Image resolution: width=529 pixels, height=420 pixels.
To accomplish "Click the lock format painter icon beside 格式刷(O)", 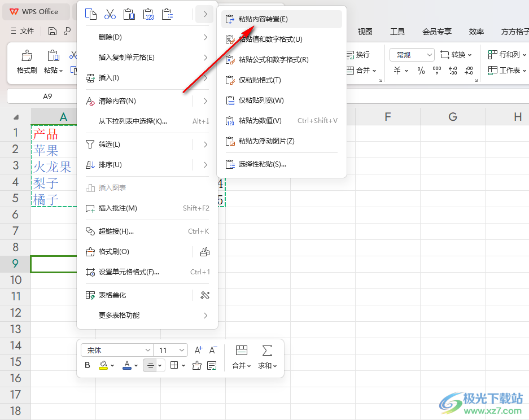I will pos(205,252).
